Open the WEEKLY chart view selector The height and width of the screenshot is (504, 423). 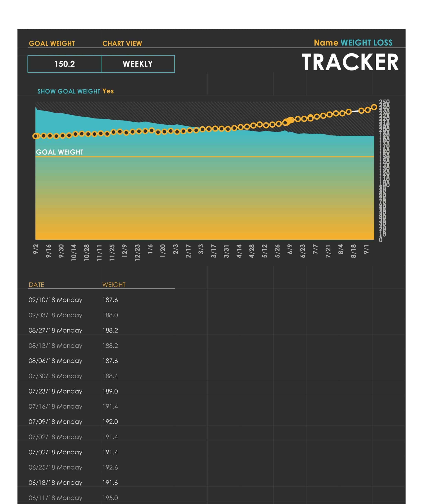click(x=138, y=64)
